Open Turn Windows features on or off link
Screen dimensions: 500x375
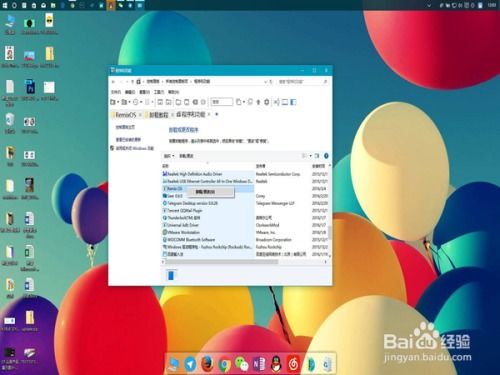134,148
